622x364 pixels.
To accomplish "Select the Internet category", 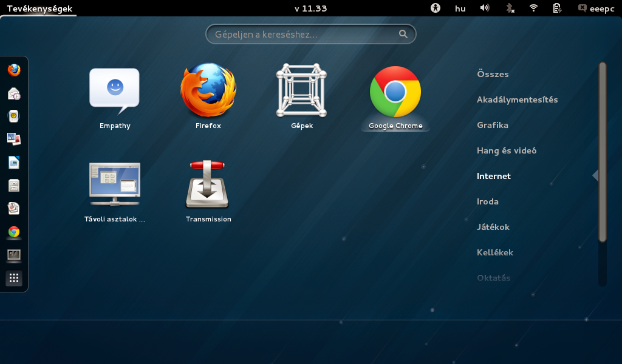I will click(493, 176).
